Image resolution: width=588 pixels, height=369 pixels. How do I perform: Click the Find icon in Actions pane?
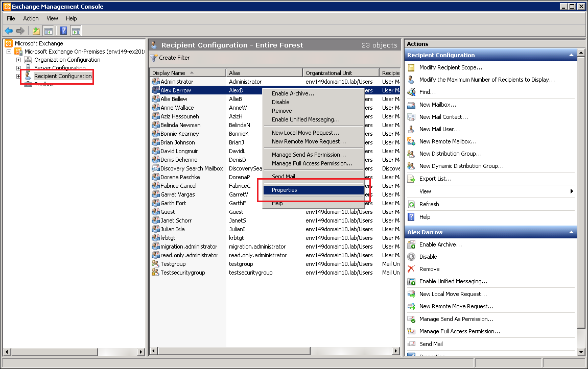point(411,92)
